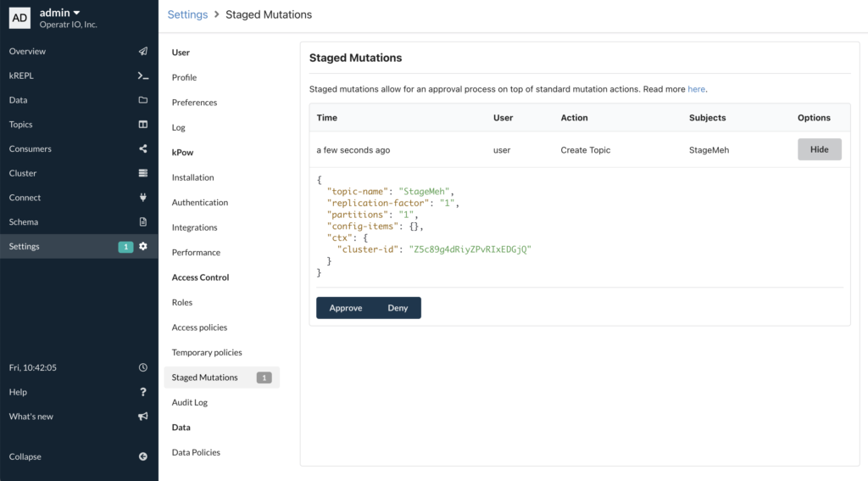Select Temporary policies in settings menu
The width and height of the screenshot is (868, 481).
coord(207,352)
